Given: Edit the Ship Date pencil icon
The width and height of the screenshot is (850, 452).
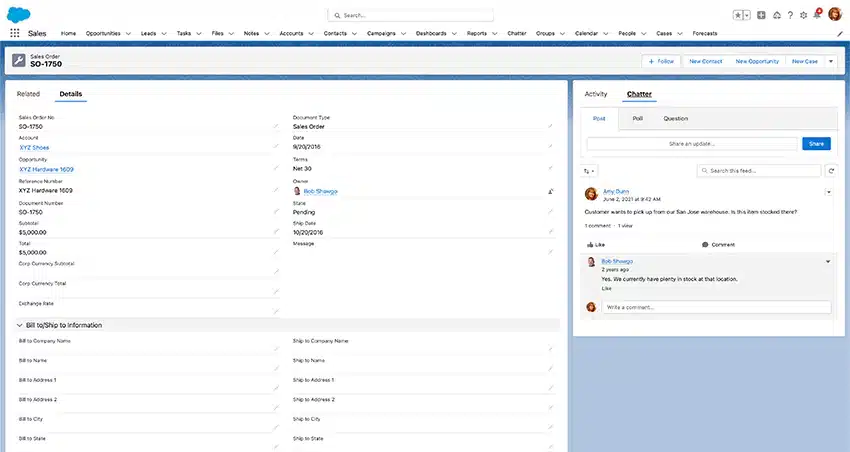Looking at the screenshot, I should point(550,232).
